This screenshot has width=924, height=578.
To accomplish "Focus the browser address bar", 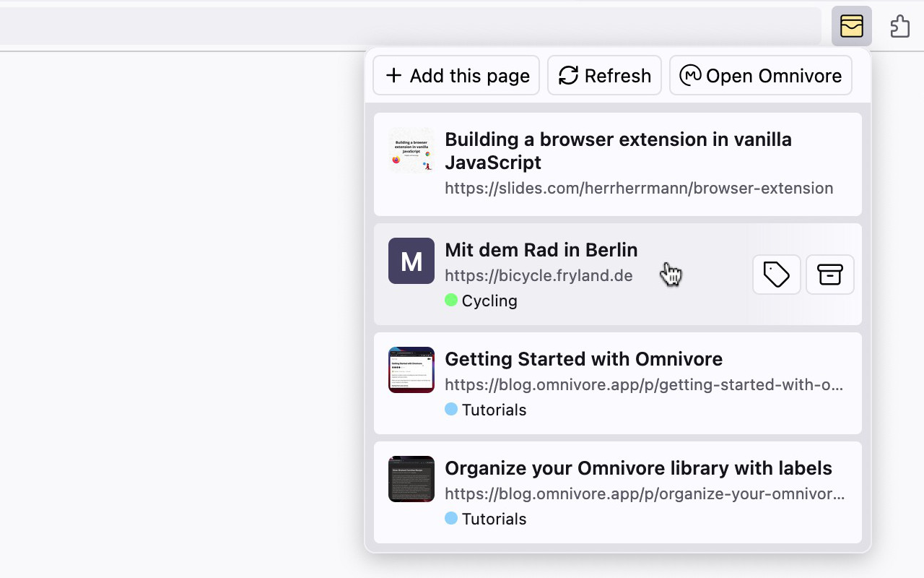I will coord(404,26).
